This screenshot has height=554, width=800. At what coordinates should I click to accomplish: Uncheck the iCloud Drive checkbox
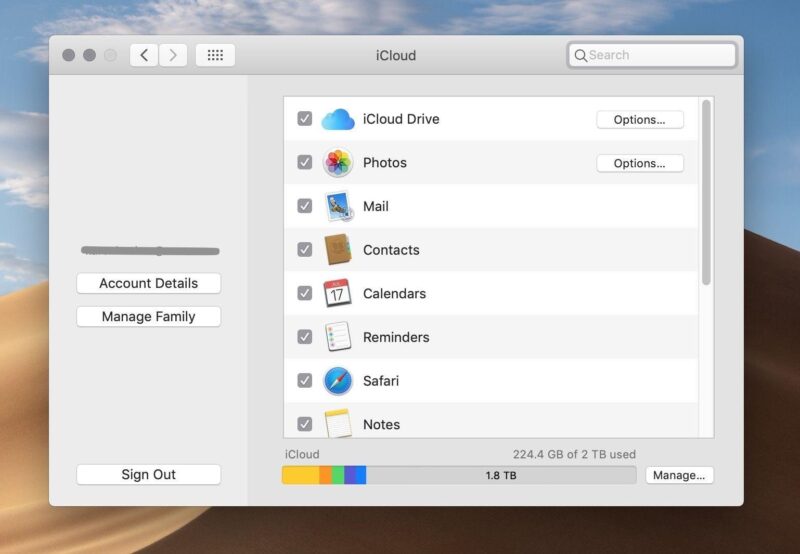point(305,119)
